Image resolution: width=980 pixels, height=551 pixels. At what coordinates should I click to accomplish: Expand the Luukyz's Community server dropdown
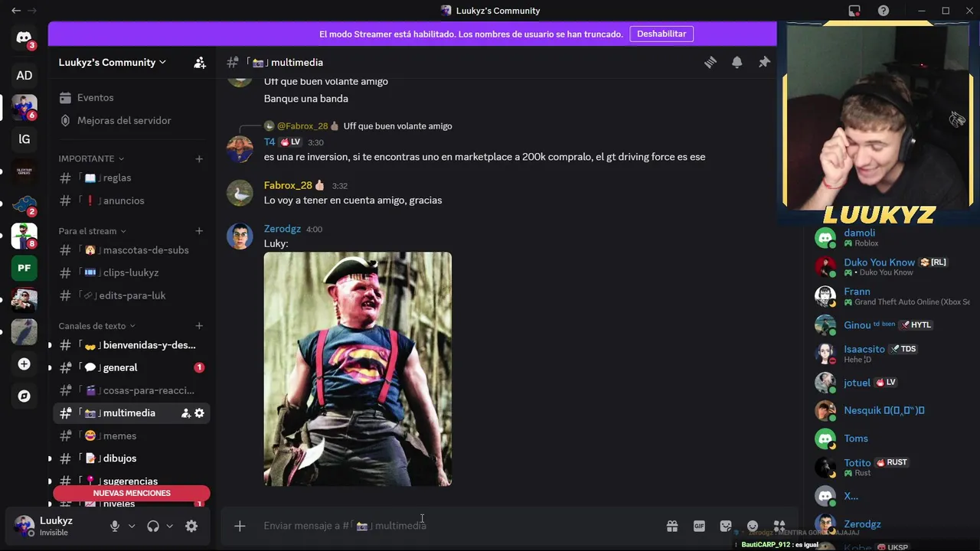coord(113,63)
